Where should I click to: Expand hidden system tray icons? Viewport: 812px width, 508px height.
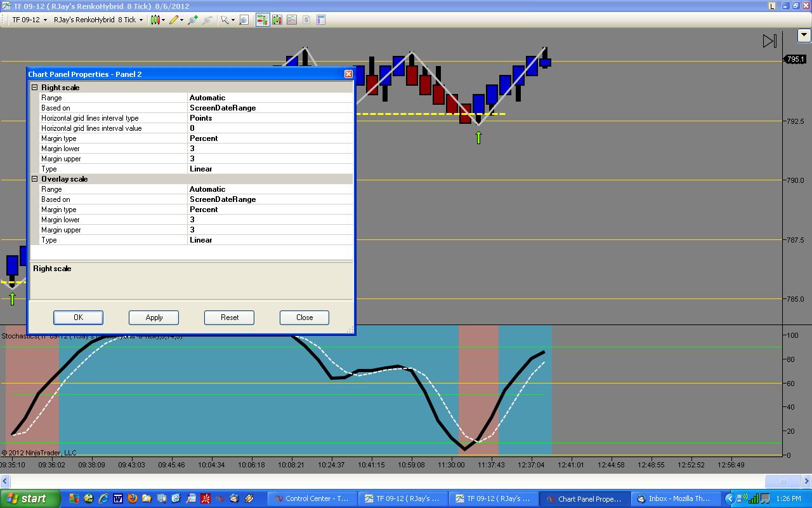coord(730,498)
